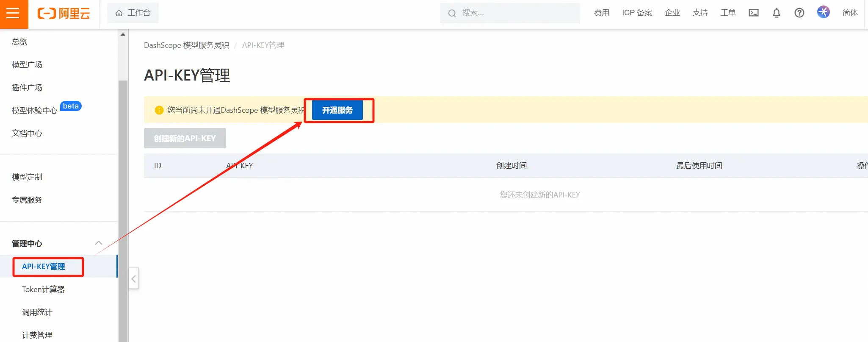This screenshot has height=342, width=868.
Task: Open the 支持 menu
Action: click(700, 13)
